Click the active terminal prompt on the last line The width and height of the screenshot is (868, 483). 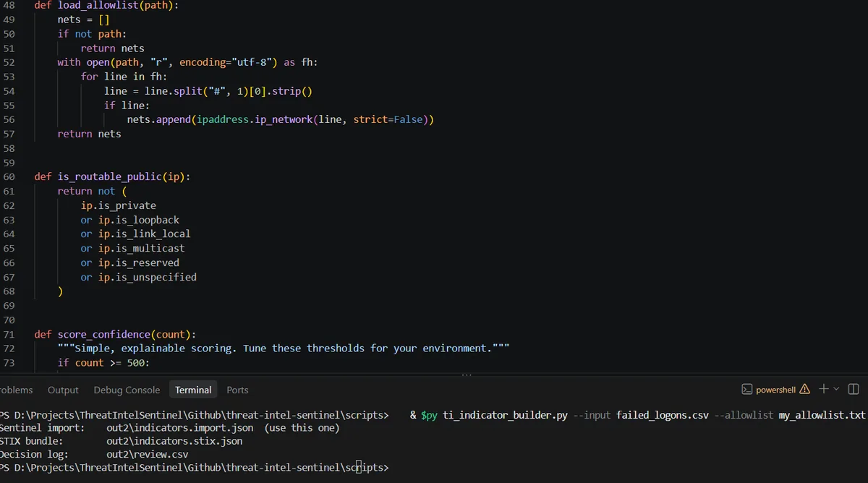tap(194, 468)
